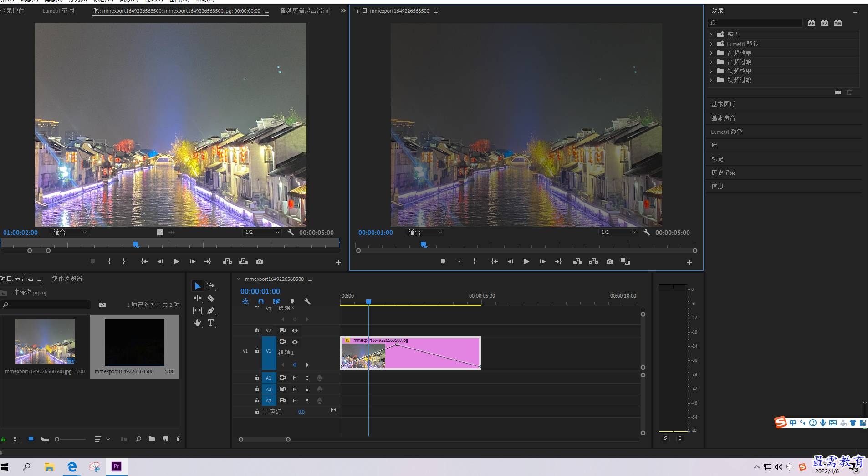Expand the 视频过渡 folder
Screen dimensions: 868x476
[x=711, y=80]
